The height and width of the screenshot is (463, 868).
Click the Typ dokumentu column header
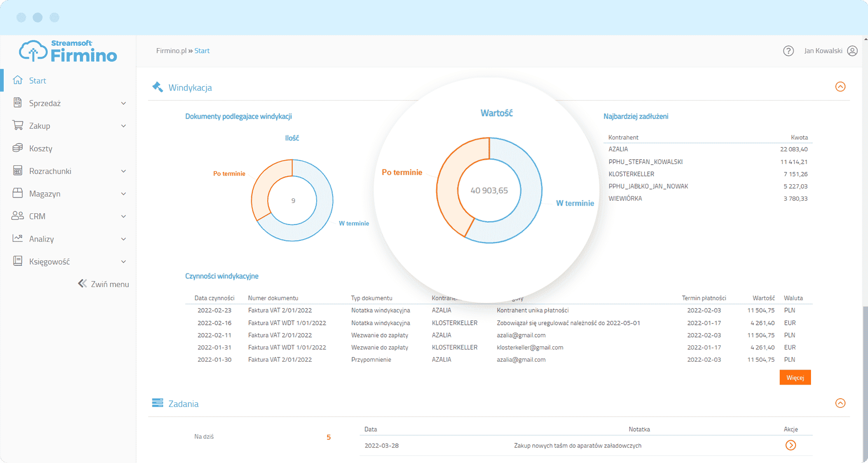[x=371, y=298]
